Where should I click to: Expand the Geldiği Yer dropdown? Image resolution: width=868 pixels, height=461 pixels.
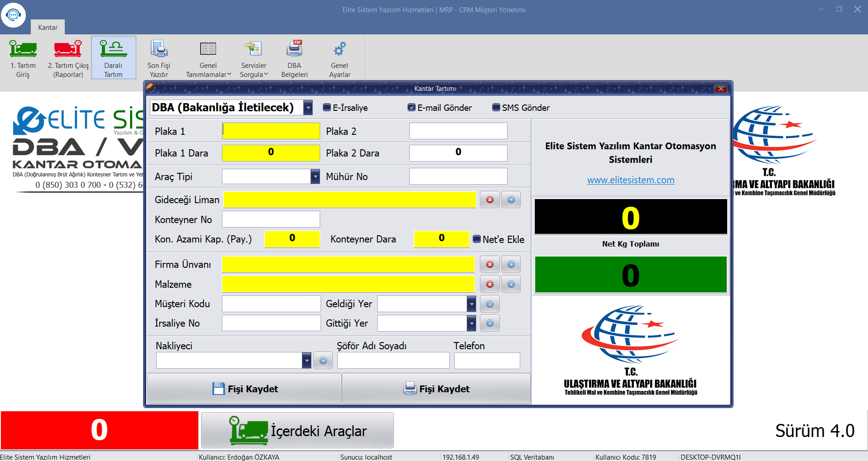coord(471,304)
